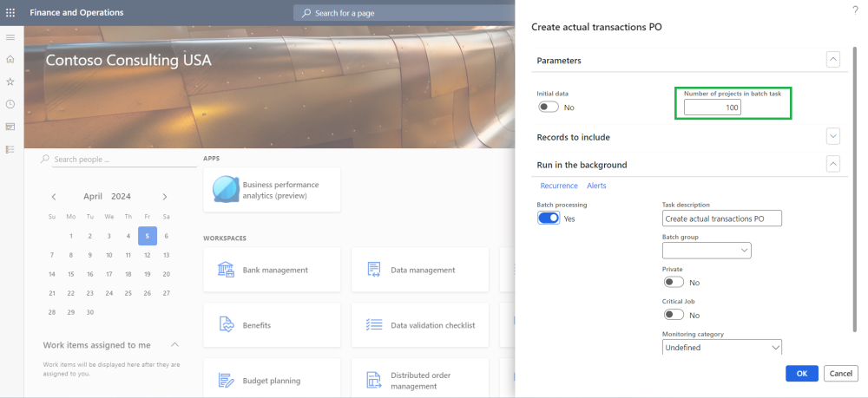
Task: Click the Bank management tile icon
Action: [226, 270]
